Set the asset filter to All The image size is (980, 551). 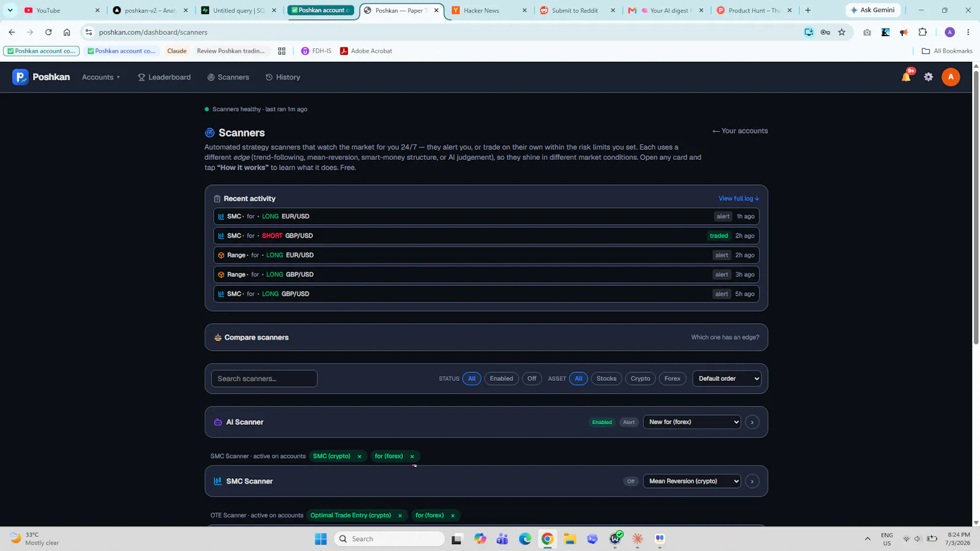point(579,378)
